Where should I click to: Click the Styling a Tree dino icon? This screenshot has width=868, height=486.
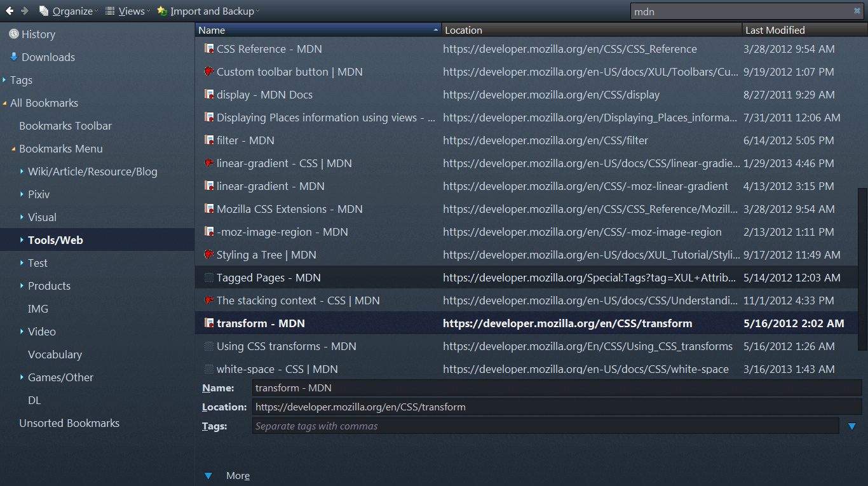click(209, 255)
